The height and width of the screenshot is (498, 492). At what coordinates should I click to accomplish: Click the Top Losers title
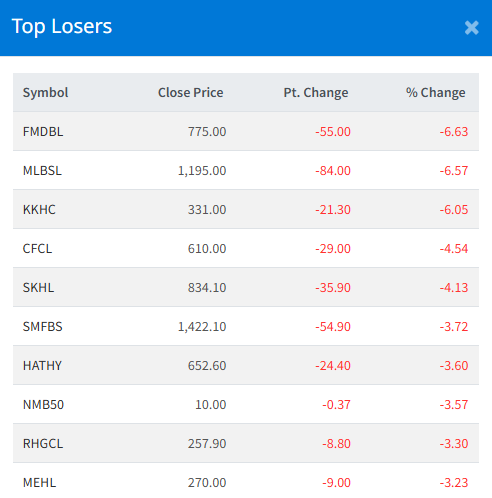click(x=62, y=26)
